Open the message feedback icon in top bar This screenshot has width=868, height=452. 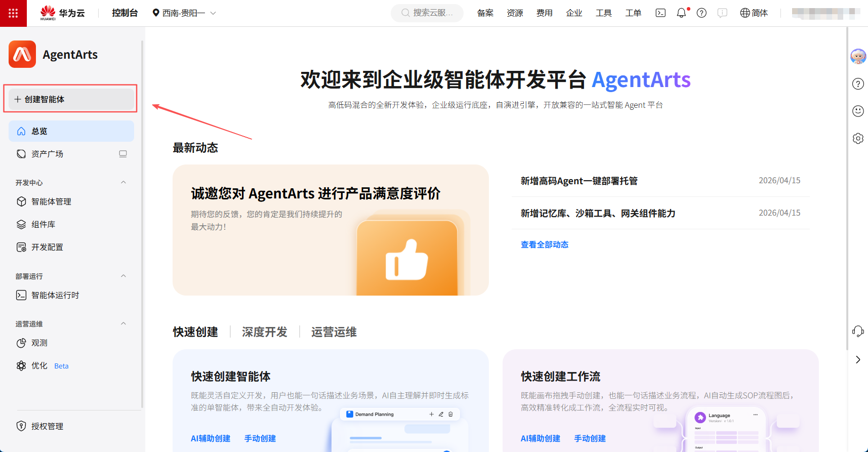[722, 13]
